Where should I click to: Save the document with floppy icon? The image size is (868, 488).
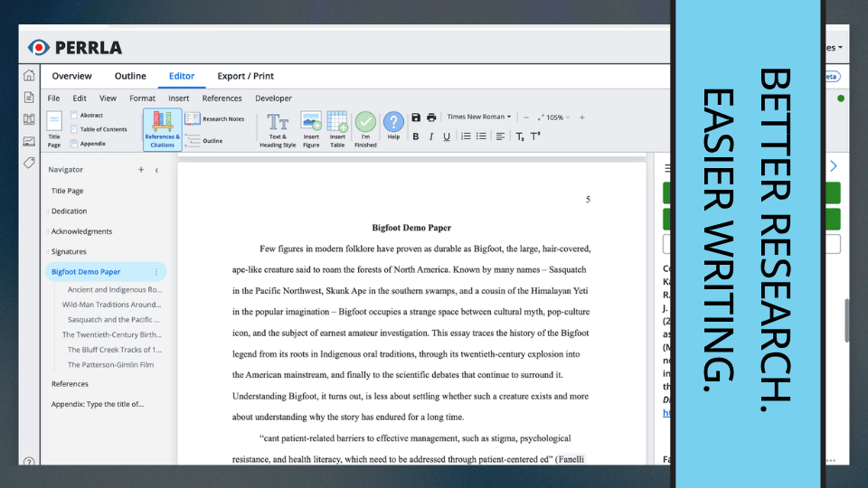[416, 117]
